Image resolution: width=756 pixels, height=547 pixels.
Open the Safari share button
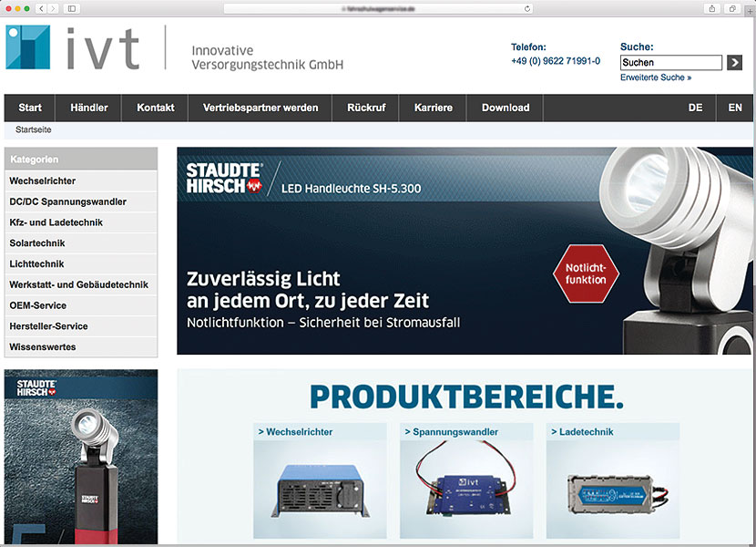[x=711, y=8]
